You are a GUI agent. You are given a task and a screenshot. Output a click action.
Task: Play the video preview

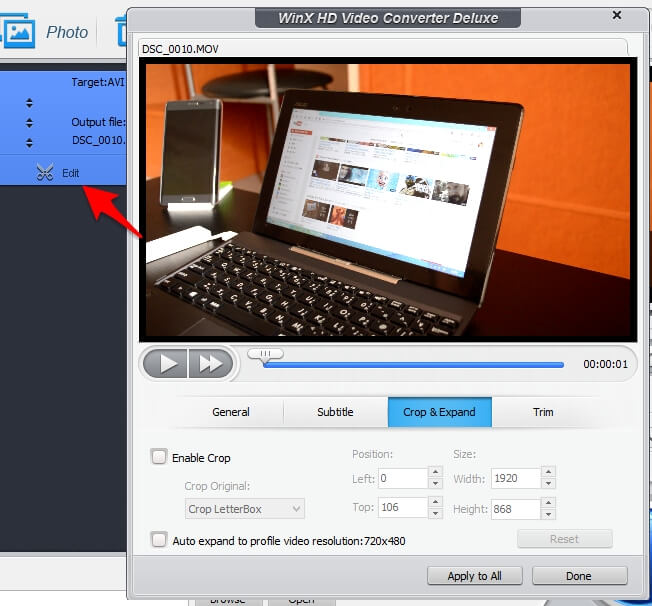(x=165, y=364)
